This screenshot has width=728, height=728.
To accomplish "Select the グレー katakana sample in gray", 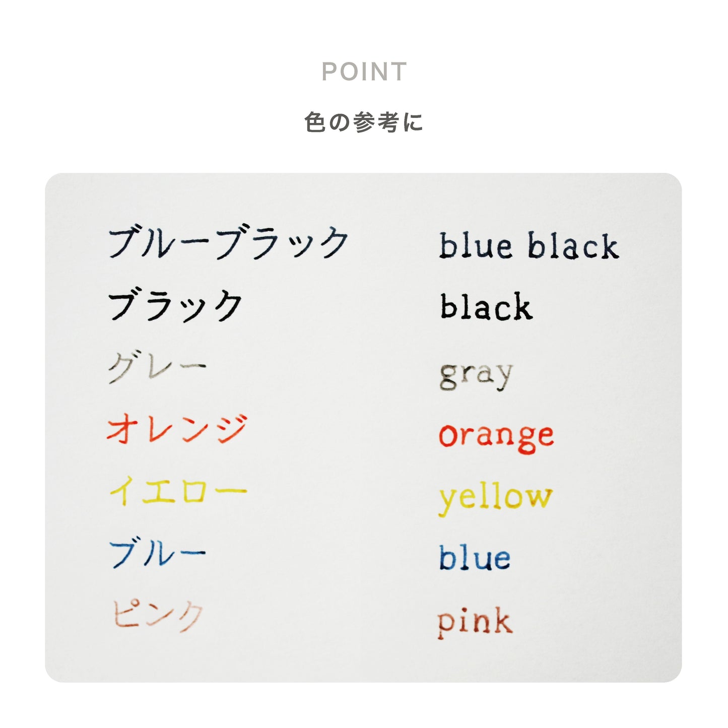I will tap(157, 367).
